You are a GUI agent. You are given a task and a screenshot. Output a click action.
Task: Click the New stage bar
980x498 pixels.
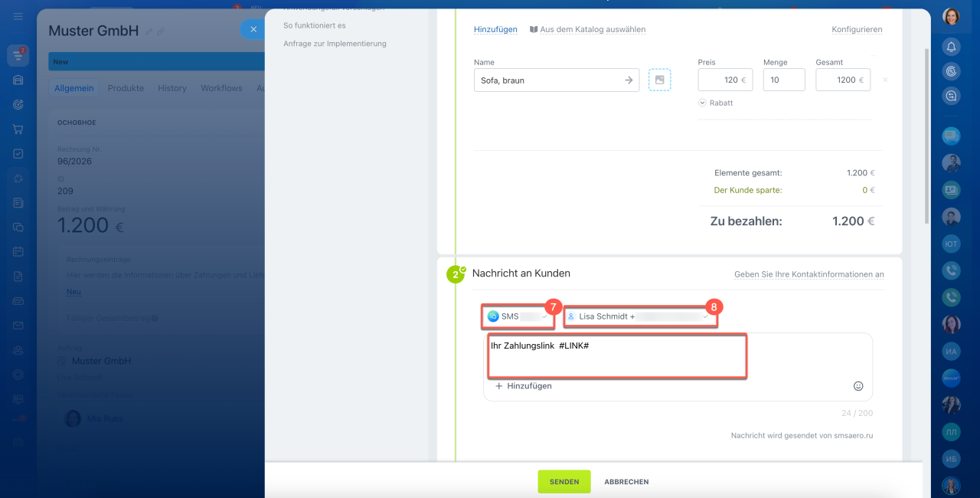pos(156,62)
